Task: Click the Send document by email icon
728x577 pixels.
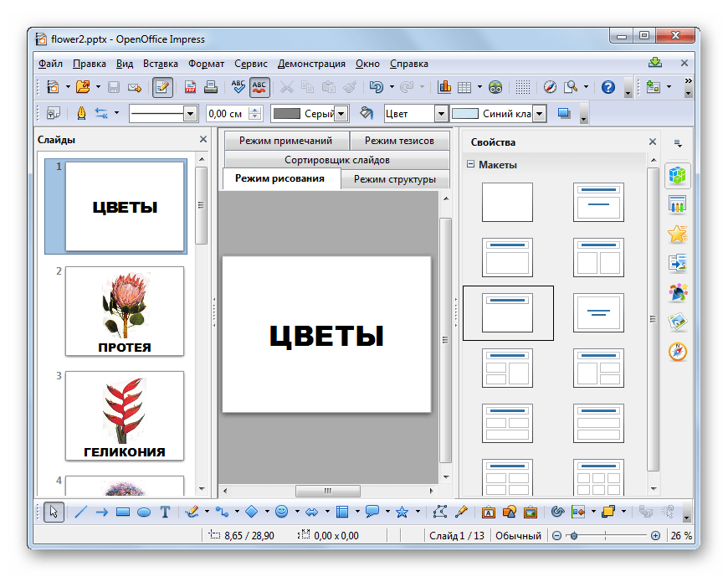Action: (x=135, y=87)
